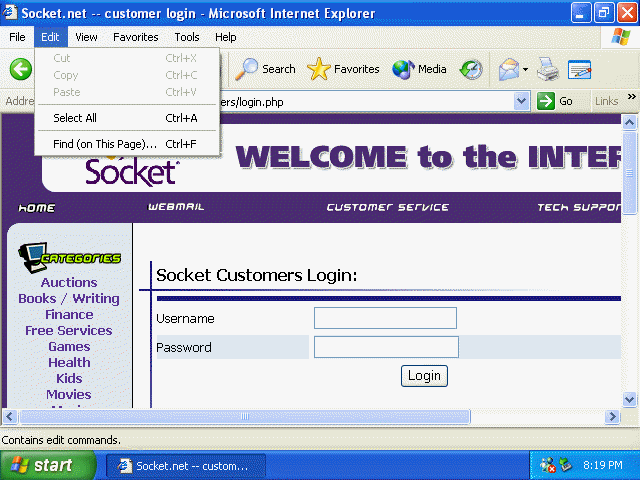
Task: Click the vertical scrollbar down arrow
Action: click(629, 399)
